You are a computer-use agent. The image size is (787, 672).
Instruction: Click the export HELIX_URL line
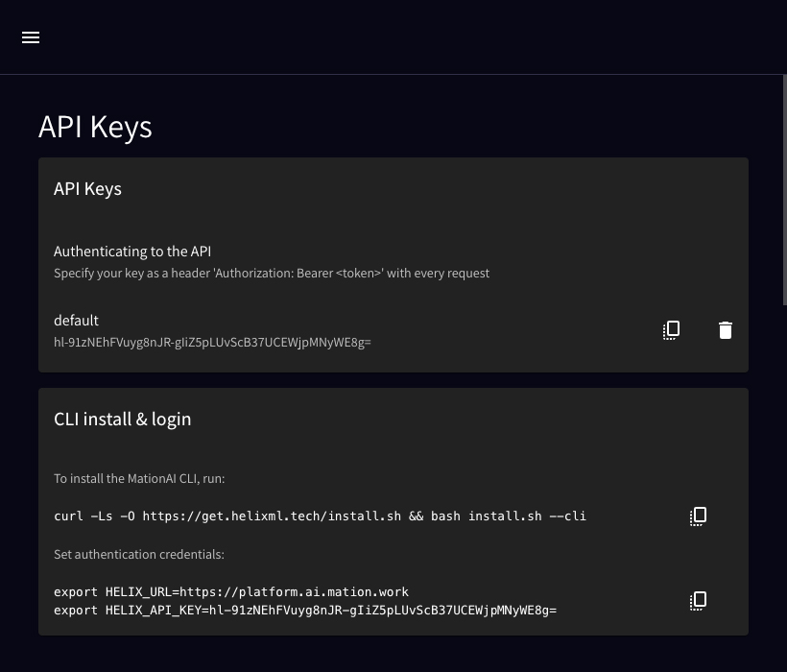coord(231,591)
